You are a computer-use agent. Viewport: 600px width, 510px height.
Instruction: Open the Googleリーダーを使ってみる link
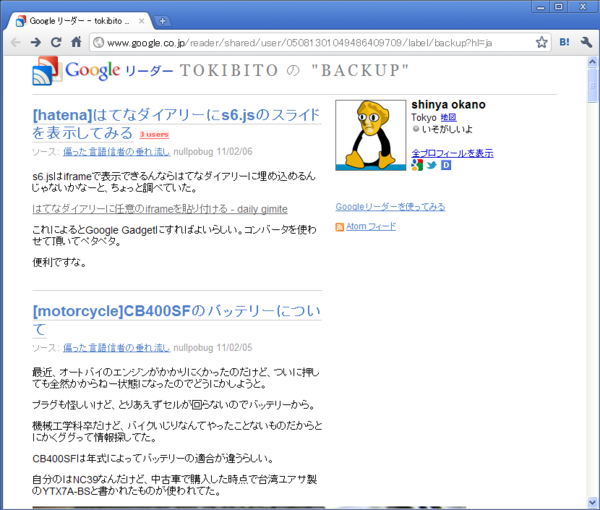pos(390,207)
